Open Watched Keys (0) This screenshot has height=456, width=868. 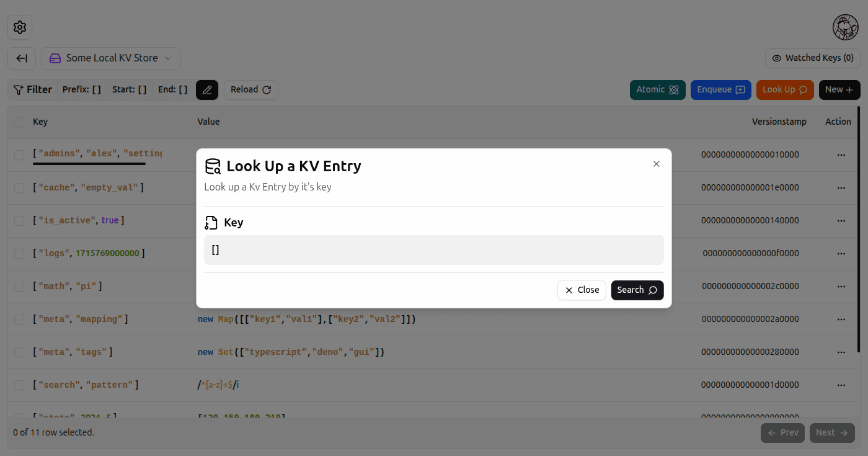(813, 58)
